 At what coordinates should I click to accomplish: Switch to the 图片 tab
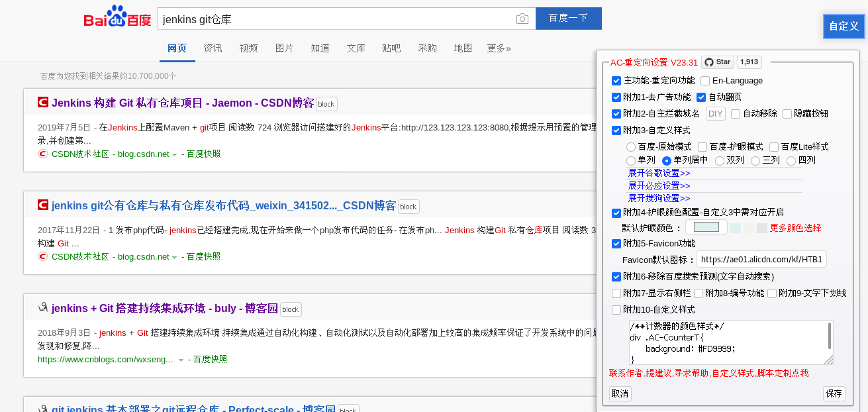pos(284,48)
